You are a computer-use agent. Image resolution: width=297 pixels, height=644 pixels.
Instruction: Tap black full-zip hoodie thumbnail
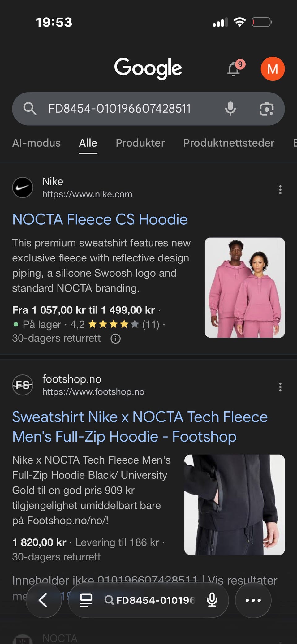(234, 504)
